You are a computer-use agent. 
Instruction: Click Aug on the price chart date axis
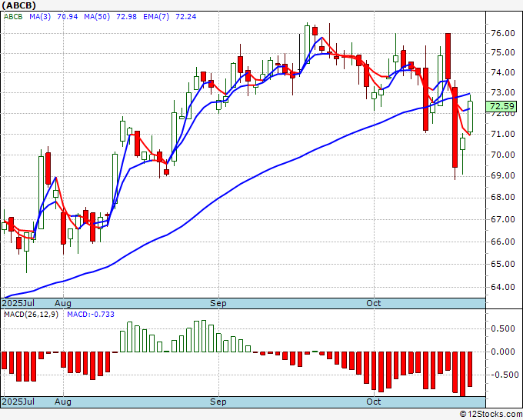pyautogui.click(x=63, y=303)
